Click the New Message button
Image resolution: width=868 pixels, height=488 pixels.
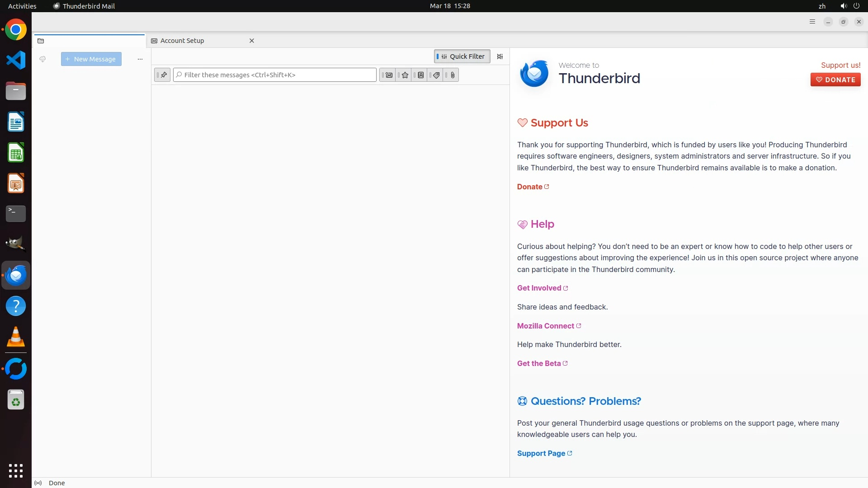[x=91, y=59]
